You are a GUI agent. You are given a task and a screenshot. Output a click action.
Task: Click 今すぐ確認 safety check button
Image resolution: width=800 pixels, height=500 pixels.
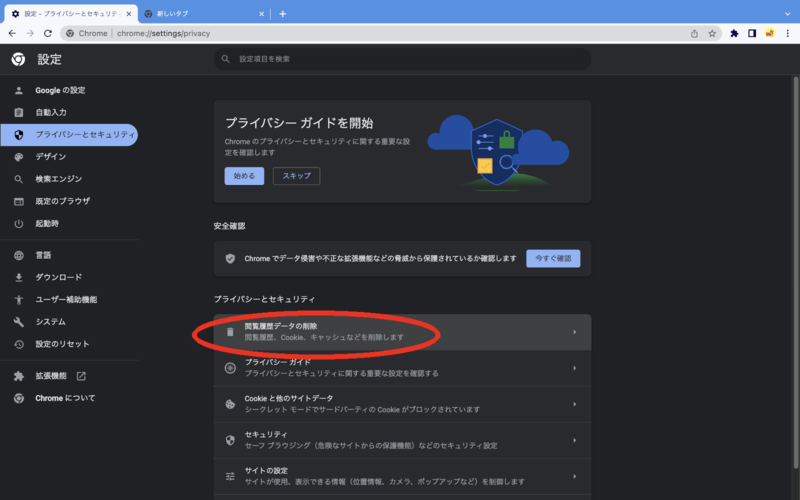tap(553, 259)
